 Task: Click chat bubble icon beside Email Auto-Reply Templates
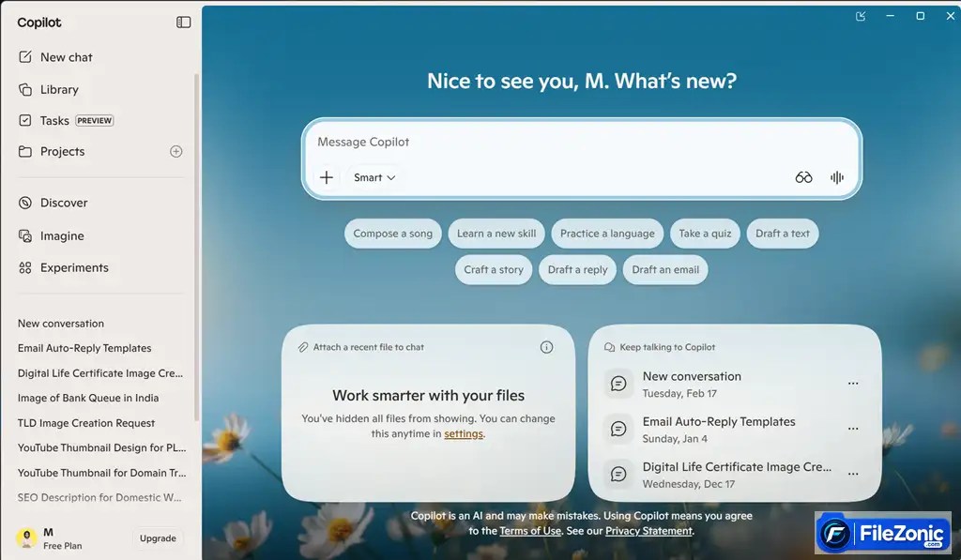click(618, 429)
